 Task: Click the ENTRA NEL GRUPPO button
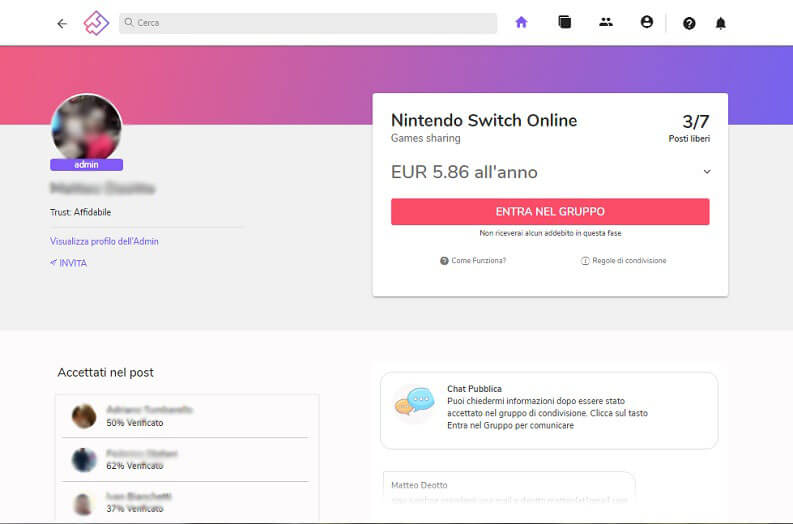click(550, 211)
